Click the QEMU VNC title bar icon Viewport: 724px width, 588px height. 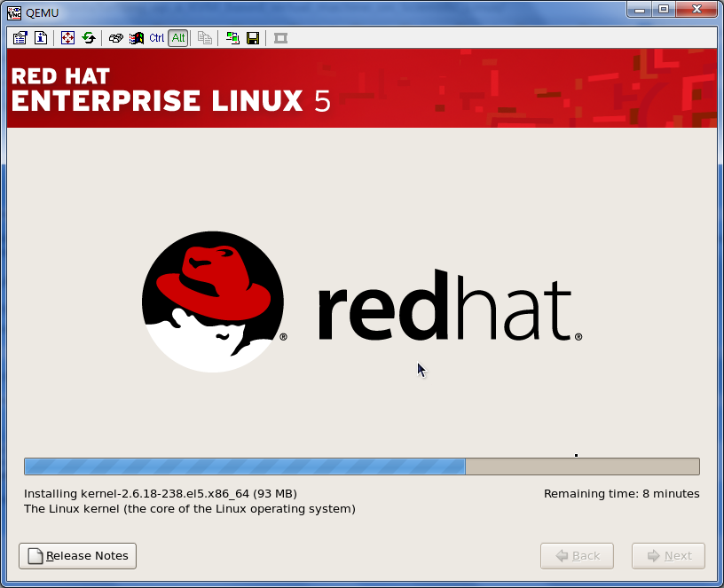[14, 13]
